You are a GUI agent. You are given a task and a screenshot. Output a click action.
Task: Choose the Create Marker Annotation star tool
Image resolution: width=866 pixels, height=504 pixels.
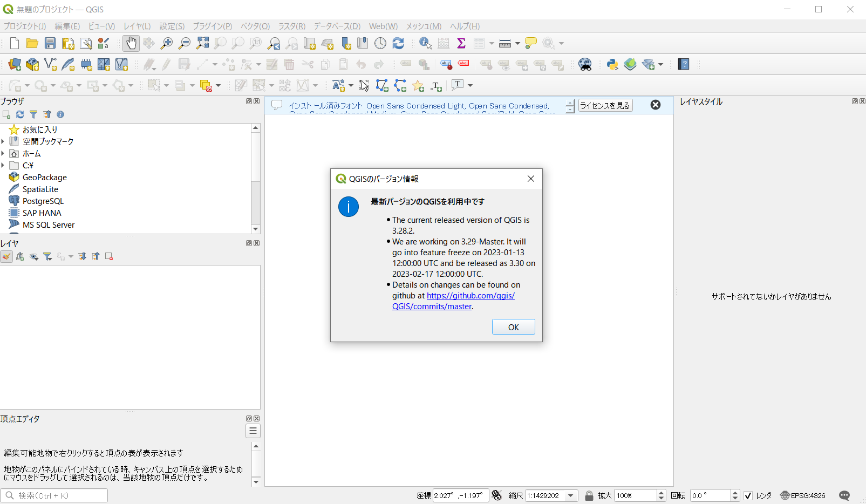tap(418, 85)
